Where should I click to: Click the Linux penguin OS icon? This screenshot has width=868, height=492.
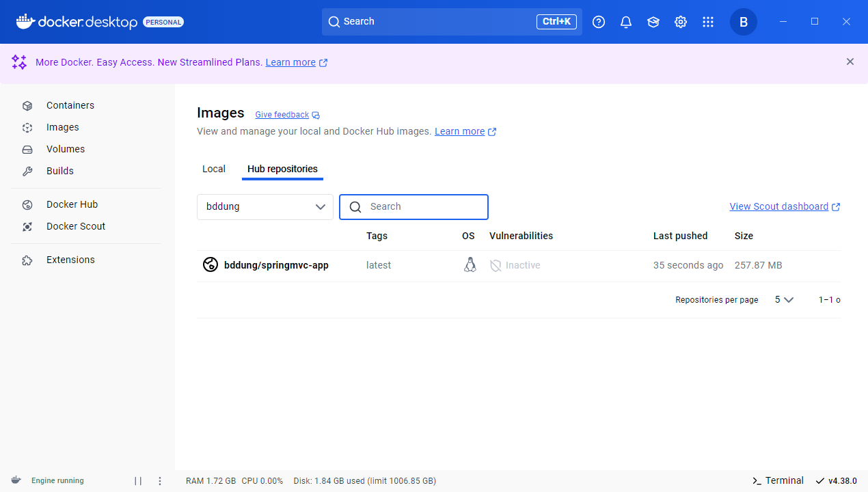(470, 265)
